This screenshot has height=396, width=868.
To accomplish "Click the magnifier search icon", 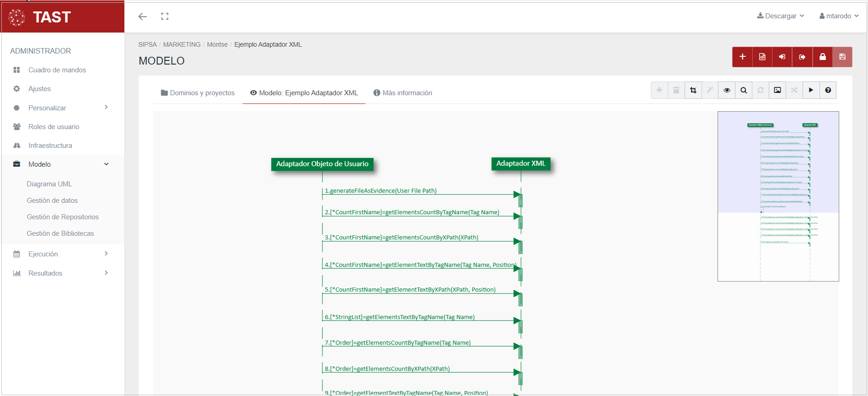I will coord(744,90).
